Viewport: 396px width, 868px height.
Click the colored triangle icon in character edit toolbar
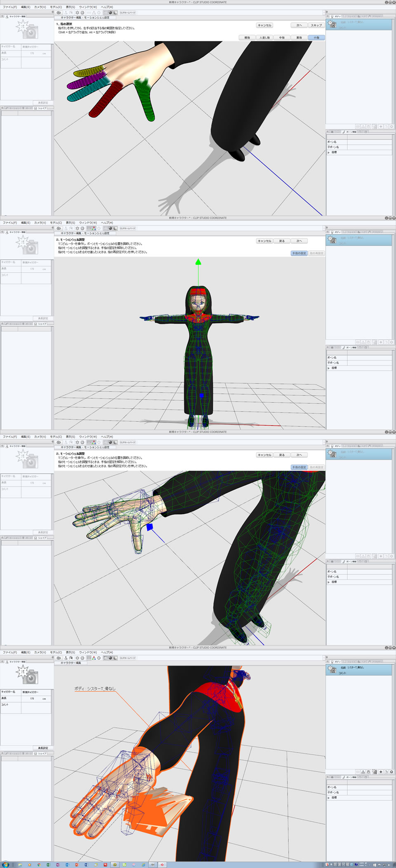click(x=94, y=658)
